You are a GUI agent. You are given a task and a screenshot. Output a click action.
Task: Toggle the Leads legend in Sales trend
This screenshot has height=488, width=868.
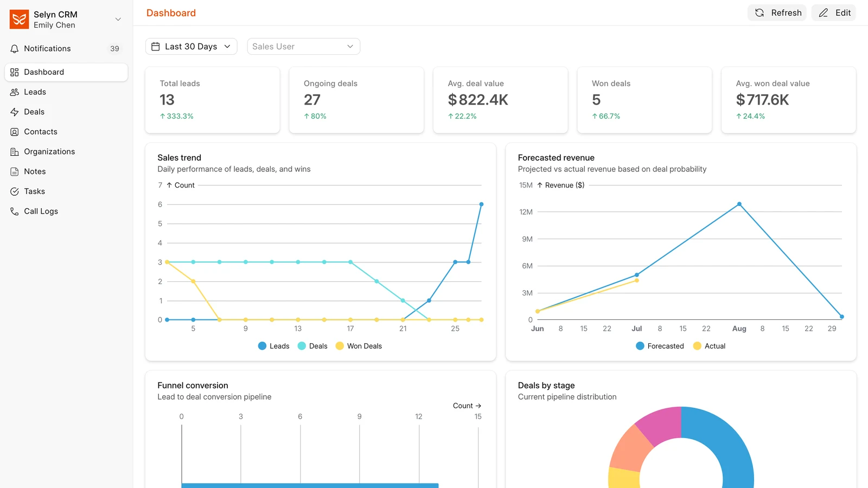[x=273, y=346]
